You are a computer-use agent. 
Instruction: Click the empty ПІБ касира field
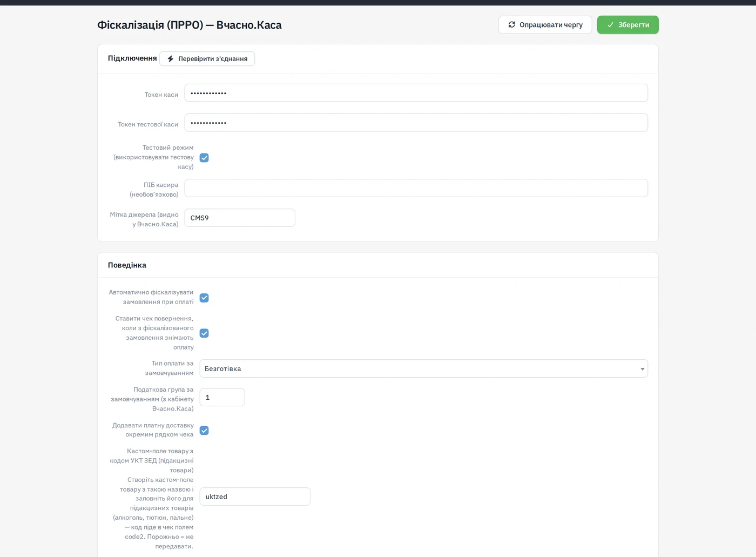point(416,188)
